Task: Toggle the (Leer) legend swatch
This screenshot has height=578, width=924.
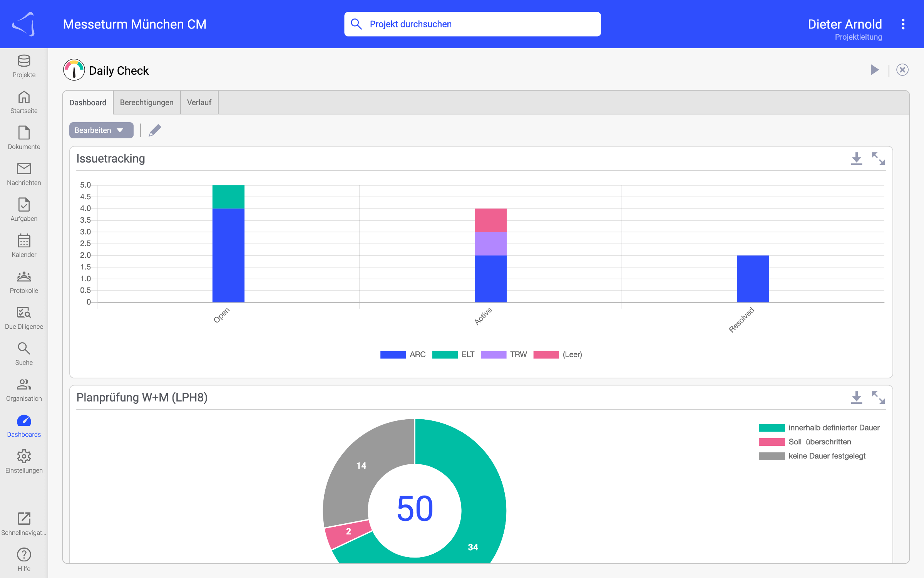Action: tap(546, 355)
